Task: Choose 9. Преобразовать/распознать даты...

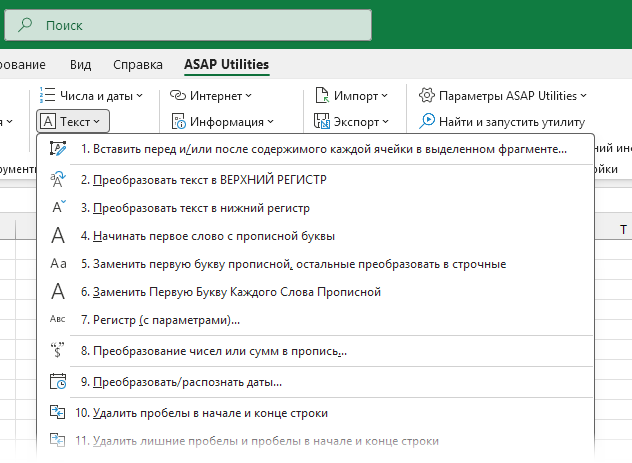Action: pyautogui.click(x=315, y=382)
